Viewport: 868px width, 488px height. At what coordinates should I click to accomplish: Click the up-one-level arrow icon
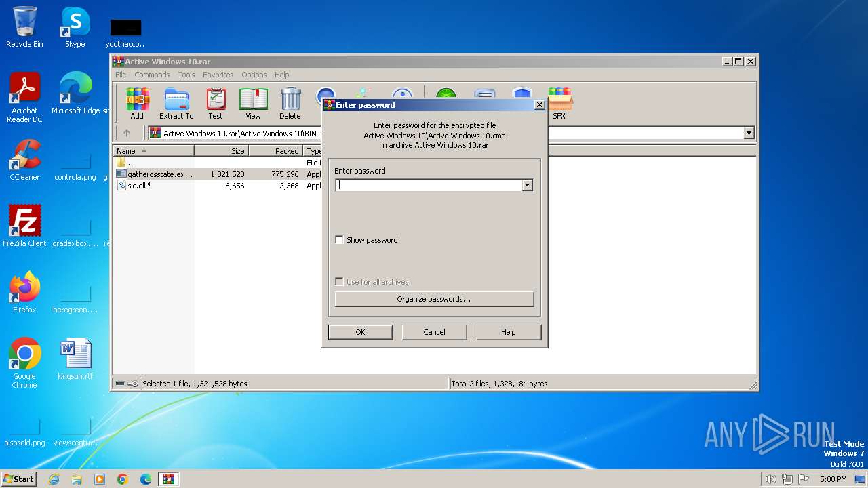pos(126,133)
